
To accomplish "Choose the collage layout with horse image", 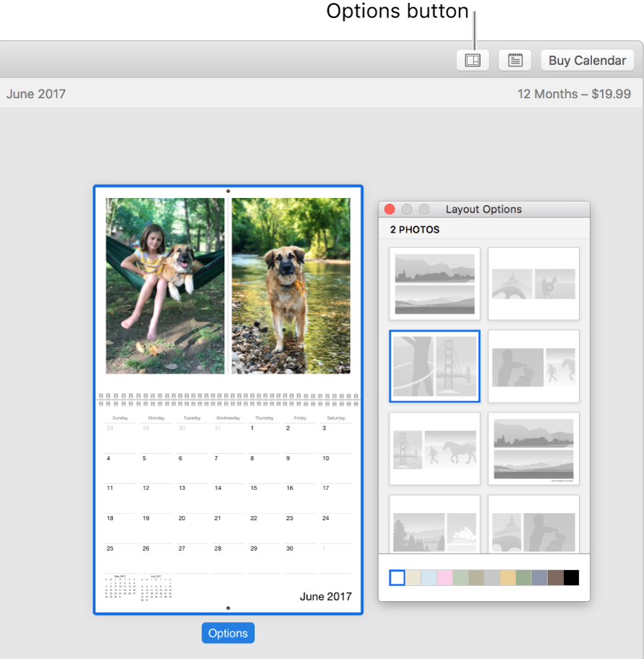I will click(434, 449).
